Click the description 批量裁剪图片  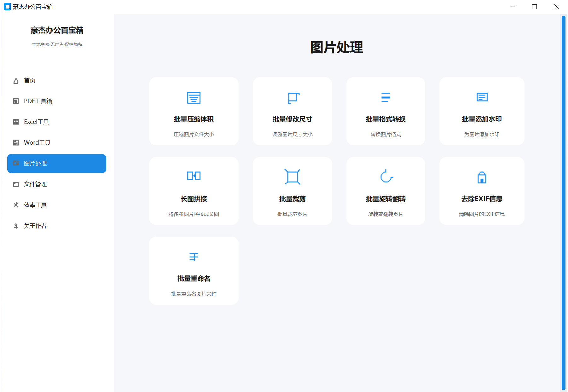click(x=293, y=214)
